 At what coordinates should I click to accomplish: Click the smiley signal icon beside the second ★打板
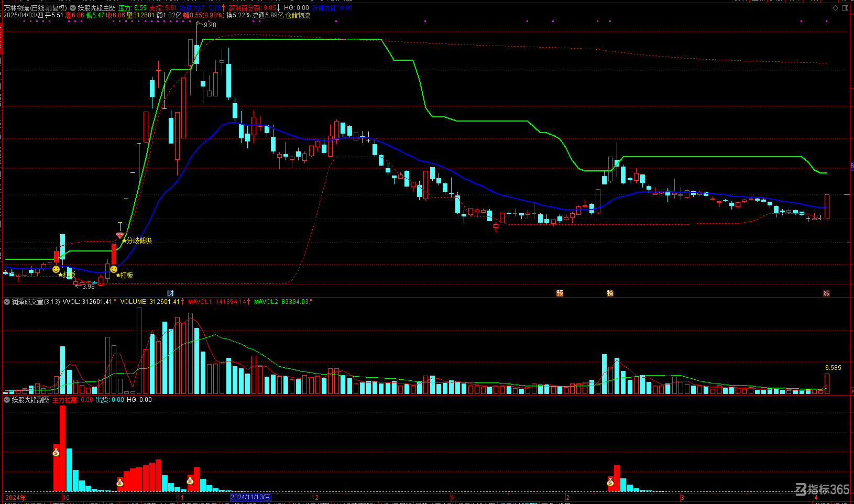[114, 269]
